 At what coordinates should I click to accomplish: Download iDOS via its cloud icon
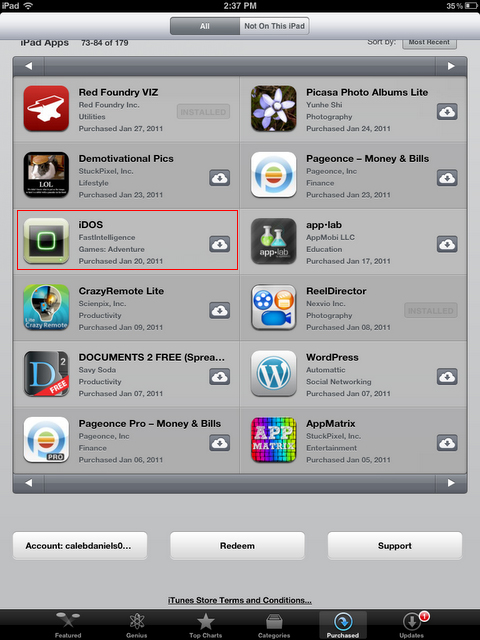pyautogui.click(x=220, y=244)
